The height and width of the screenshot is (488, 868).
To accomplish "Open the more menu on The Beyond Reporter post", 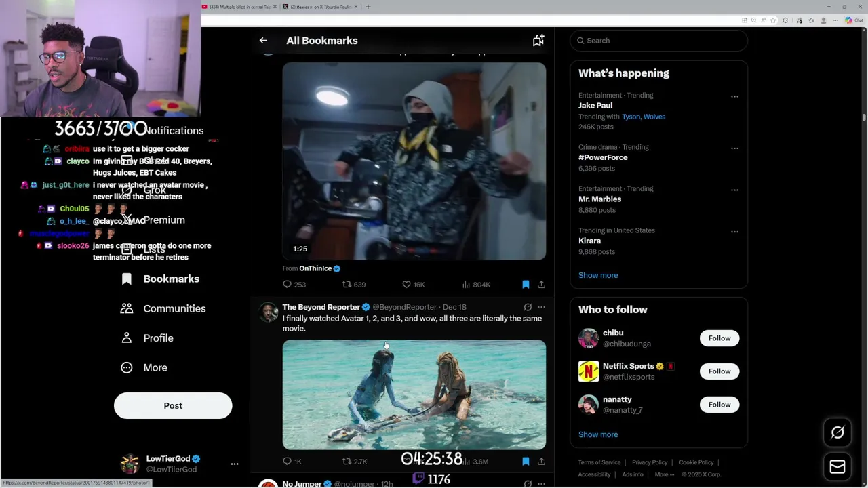I will click(x=541, y=307).
